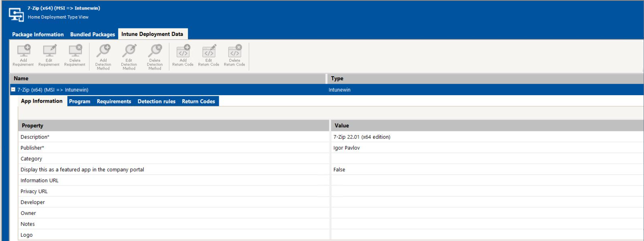Open the Bundled Packages tab
644x241 pixels.
(93, 34)
